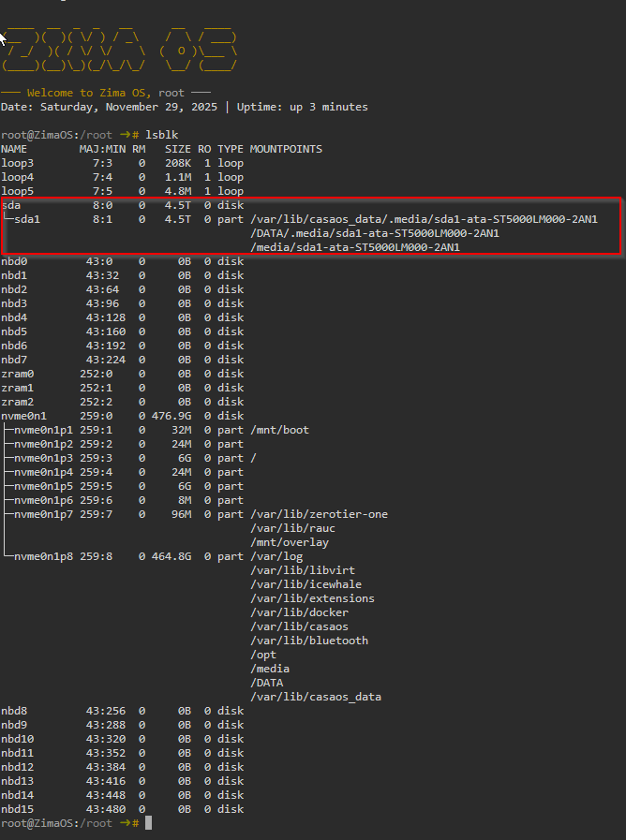Image resolution: width=626 pixels, height=840 pixels.
Task: Click the sda disk name
Action: point(10,205)
